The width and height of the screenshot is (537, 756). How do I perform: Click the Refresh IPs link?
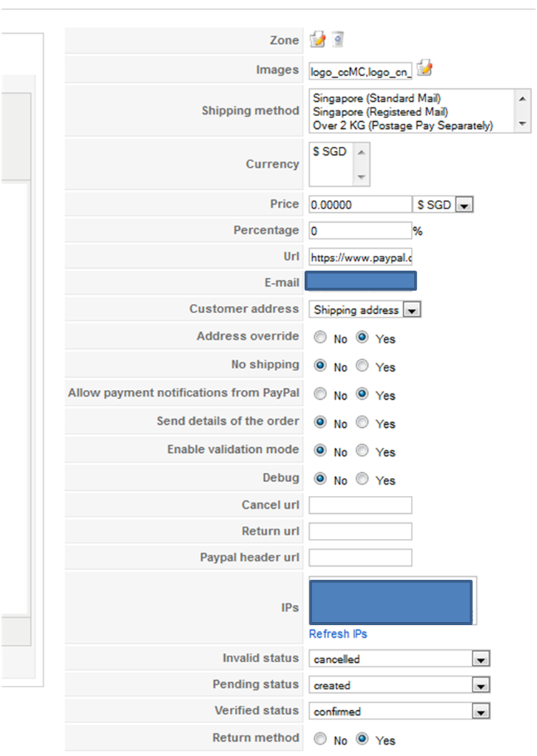[338, 633]
